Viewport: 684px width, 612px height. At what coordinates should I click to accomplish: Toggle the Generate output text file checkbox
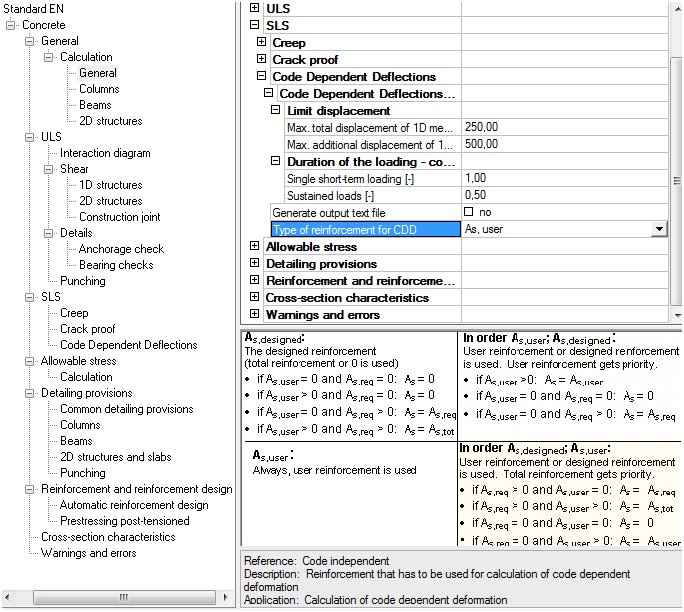pos(469,212)
